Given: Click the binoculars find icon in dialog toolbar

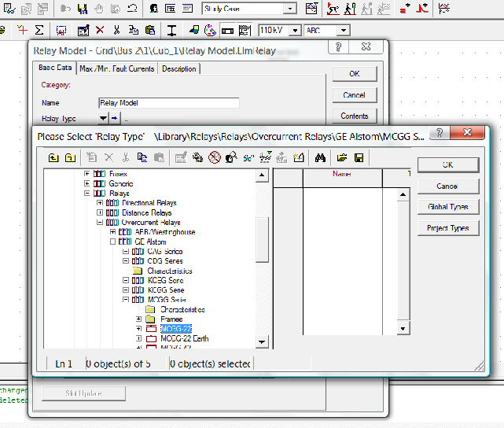Looking at the screenshot, I should point(320,157).
